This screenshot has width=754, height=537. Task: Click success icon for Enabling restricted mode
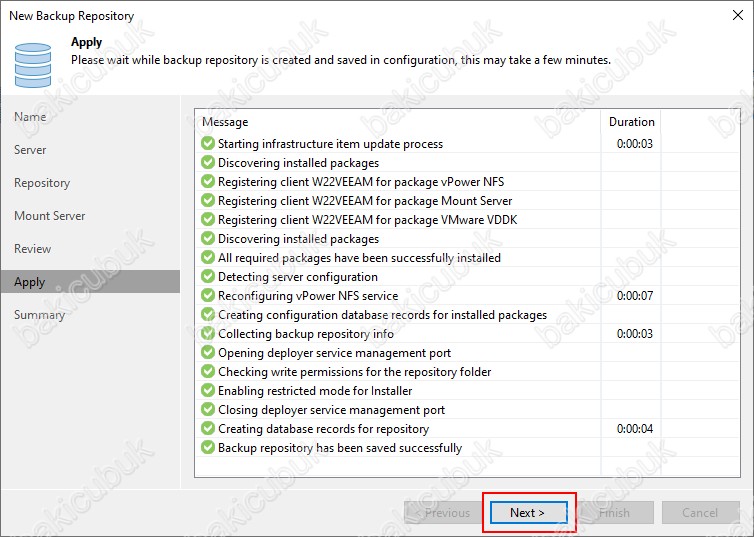[x=208, y=390]
